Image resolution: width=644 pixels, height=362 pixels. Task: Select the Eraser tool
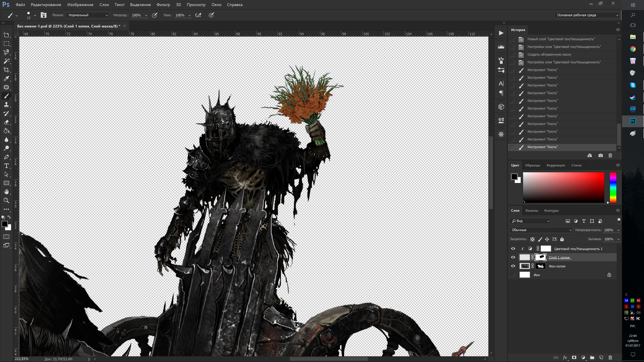tap(7, 122)
